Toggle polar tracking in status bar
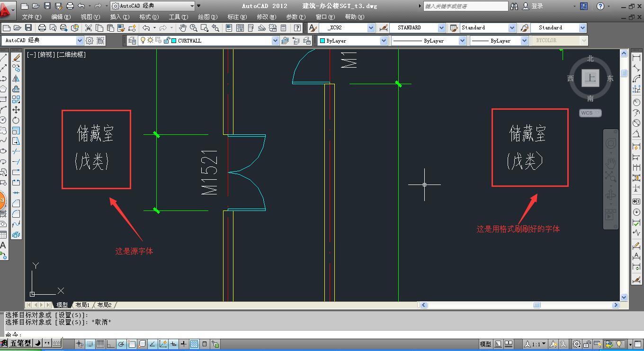 121,344
